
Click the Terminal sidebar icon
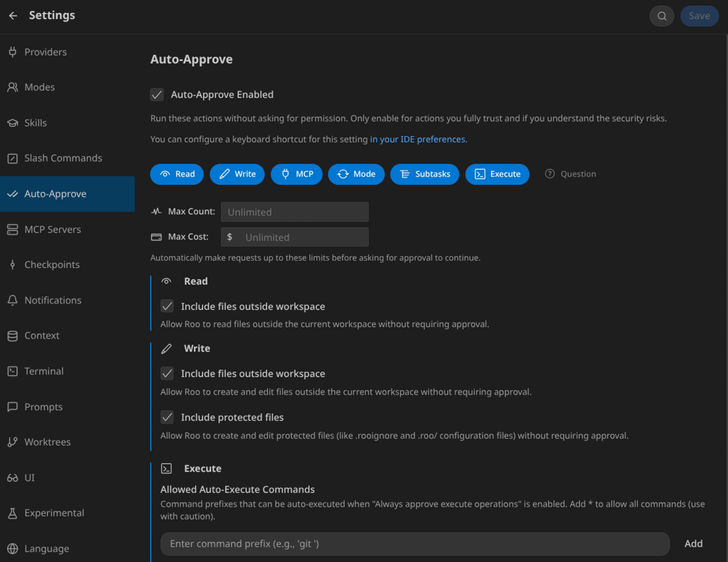pos(12,371)
